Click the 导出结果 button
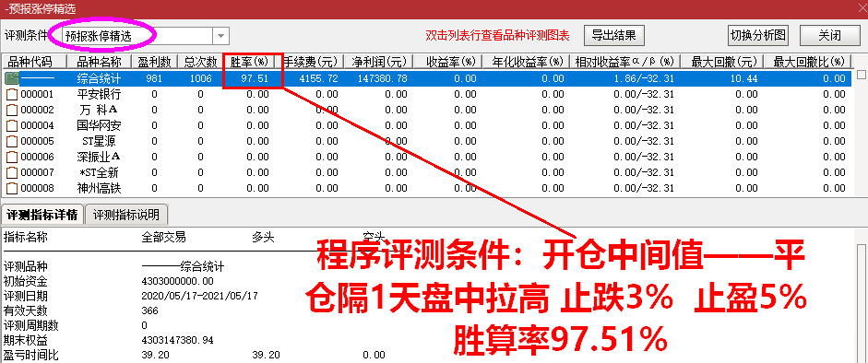868x363 pixels. [614, 35]
